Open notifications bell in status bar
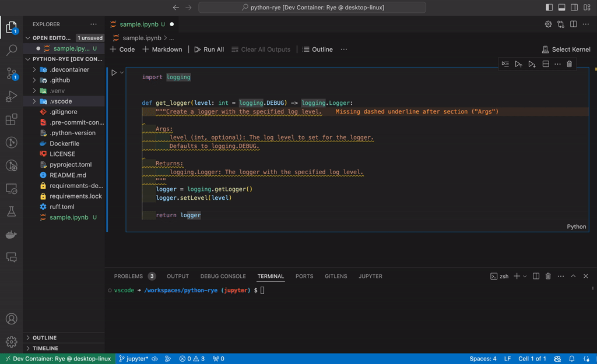Screen dimensions: 597x364 [x=571, y=359]
